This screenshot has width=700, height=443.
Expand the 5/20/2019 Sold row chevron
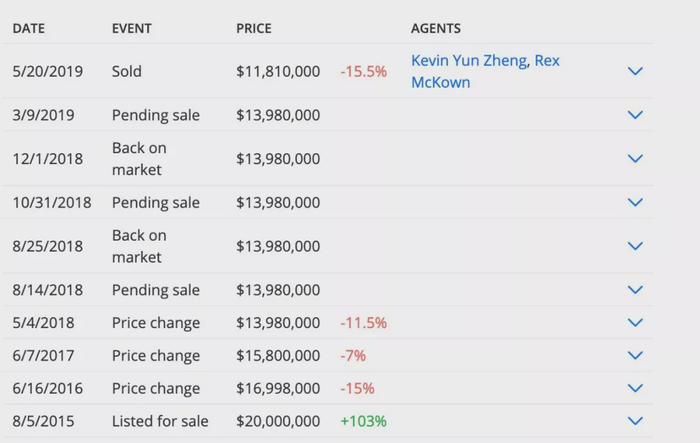point(634,71)
